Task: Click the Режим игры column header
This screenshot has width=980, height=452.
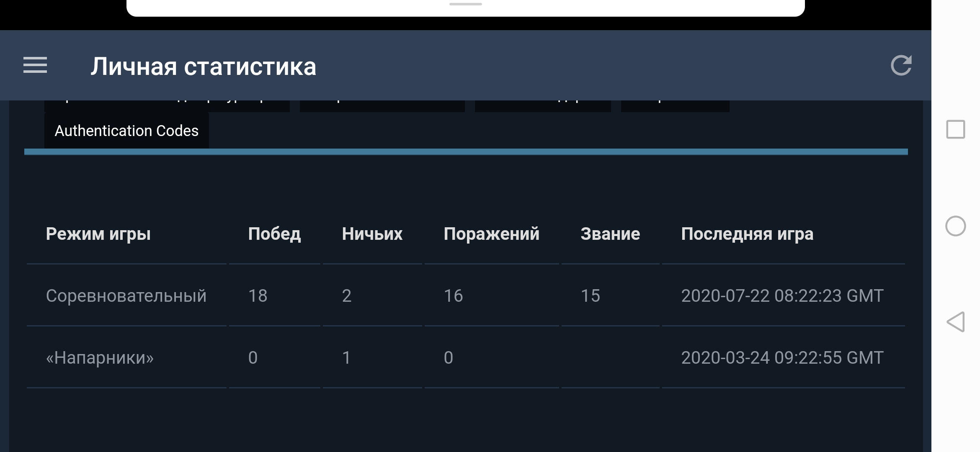Action: click(x=98, y=234)
